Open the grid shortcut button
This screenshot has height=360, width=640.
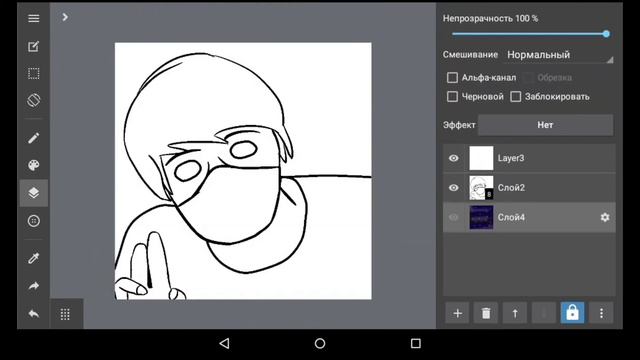(x=65, y=314)
